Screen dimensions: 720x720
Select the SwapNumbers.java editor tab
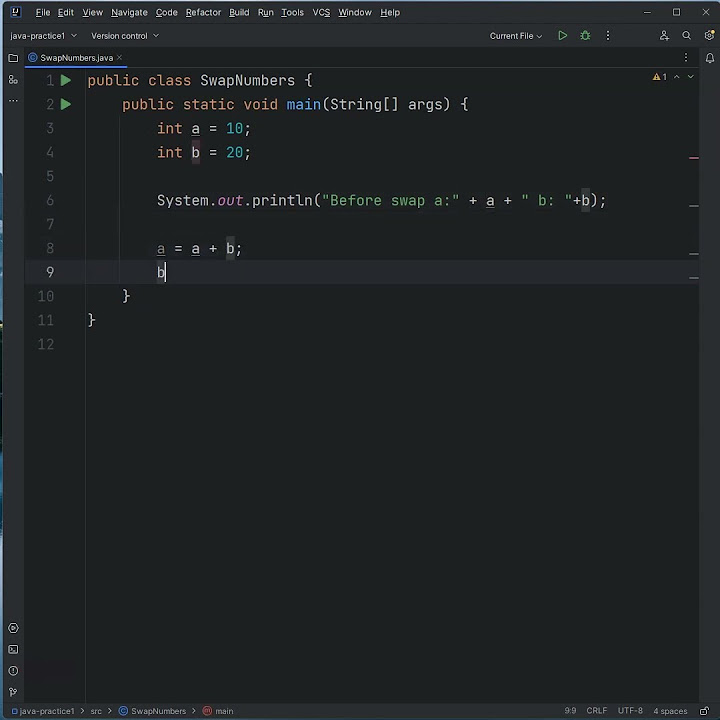(x=76, y=58)
